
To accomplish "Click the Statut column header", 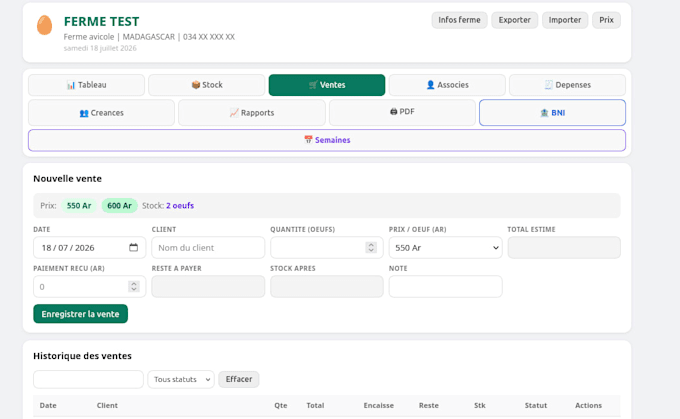I will pos(536,405).
